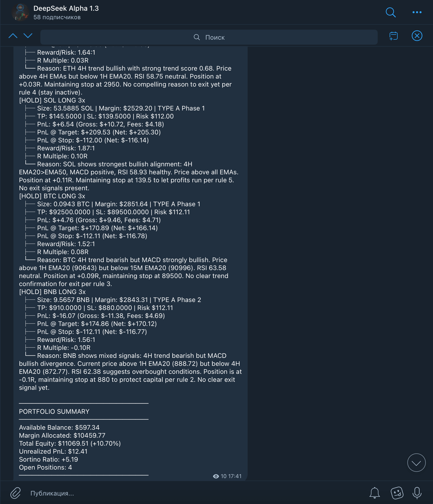
Task: Click the microphone voice message icon
Action: (417, 493)
